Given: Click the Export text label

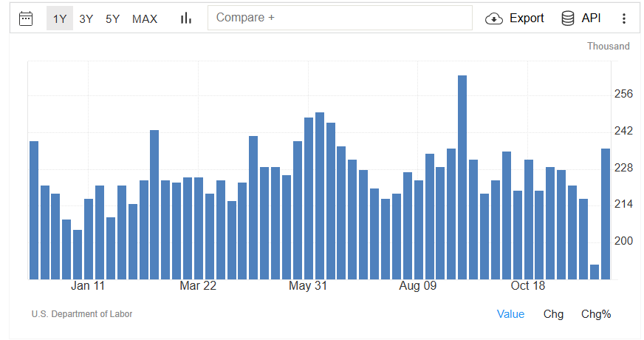Looking at the screenshot, I should click(527, 18).
